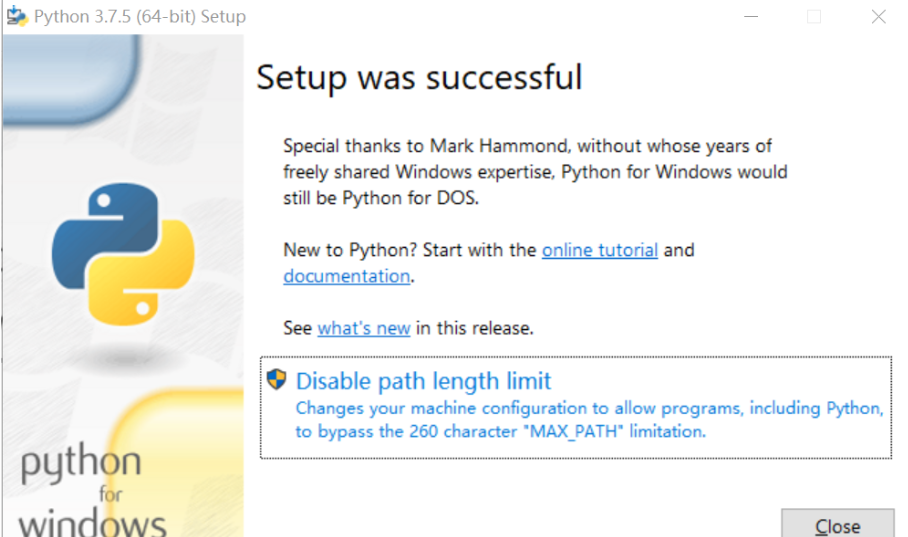
Task: Click the Python installer icon in title bar
Action: click(x=16, y=16)
